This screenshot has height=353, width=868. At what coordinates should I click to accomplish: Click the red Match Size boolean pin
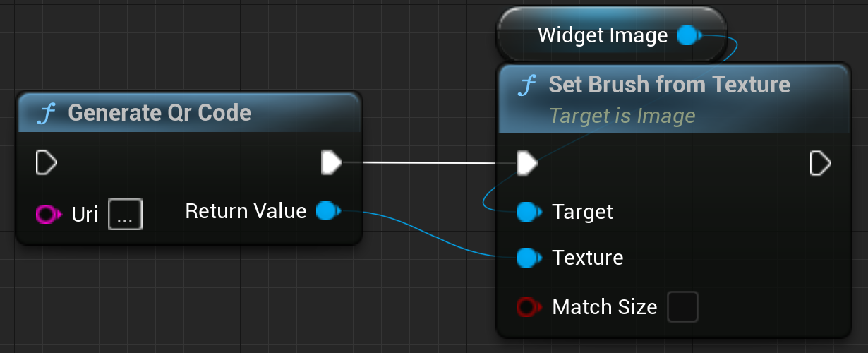[527, 307]
